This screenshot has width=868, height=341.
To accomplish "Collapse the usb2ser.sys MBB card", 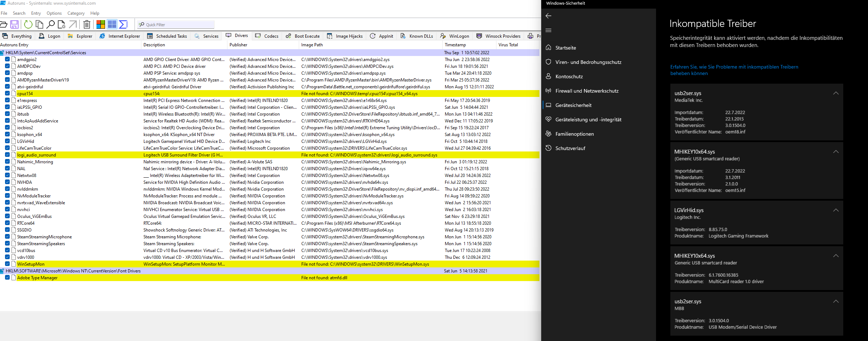I will [836, 302].
